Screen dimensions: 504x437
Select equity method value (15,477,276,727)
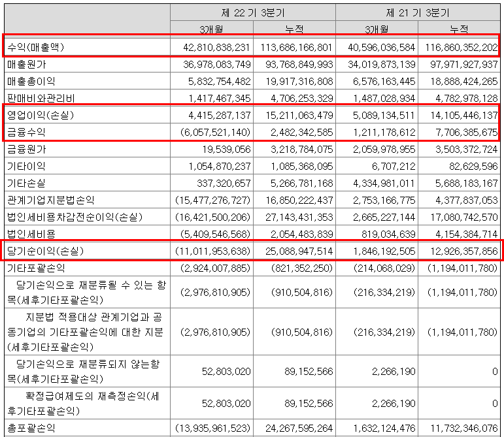coord(212,201)
